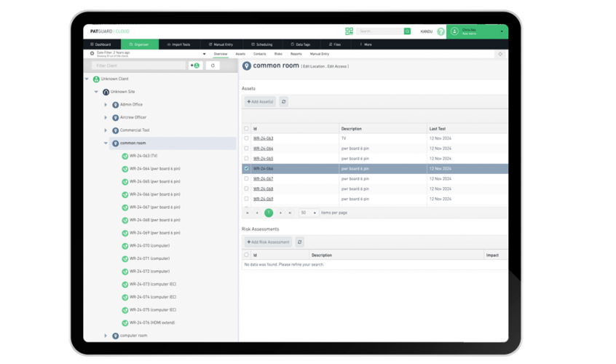Open the WR-24-064 asset link
The image size is (616, 364).
[x=263, y=149]
